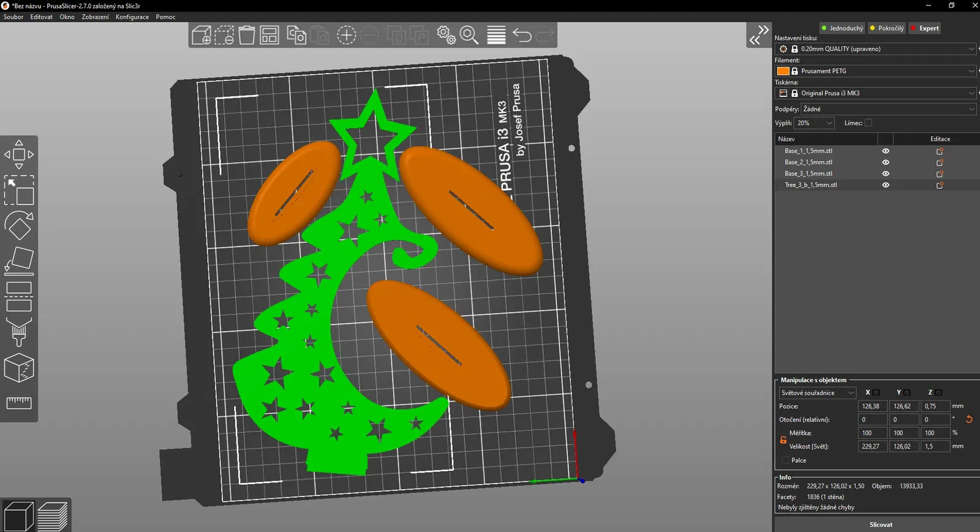Click the Copy toolbar icon
Image resolution: width=980 pixels, height=532 pixels.
tap(296, 35)
